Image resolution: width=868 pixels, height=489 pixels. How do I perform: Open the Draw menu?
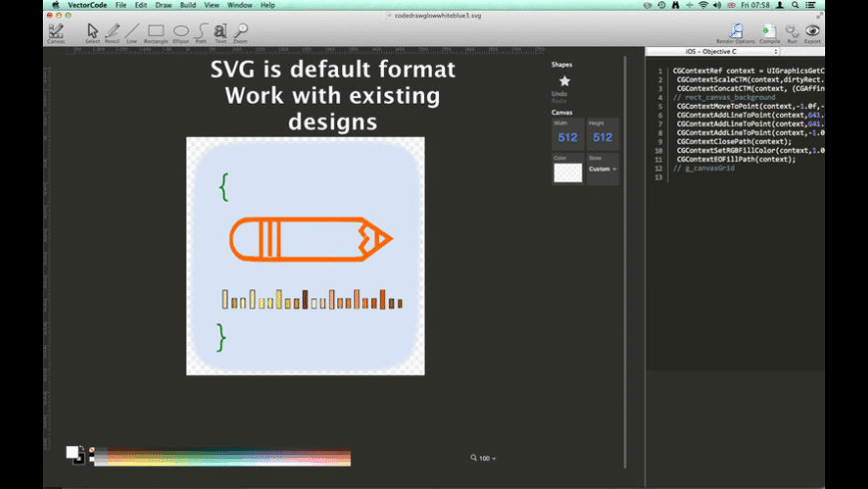point(164,5)
